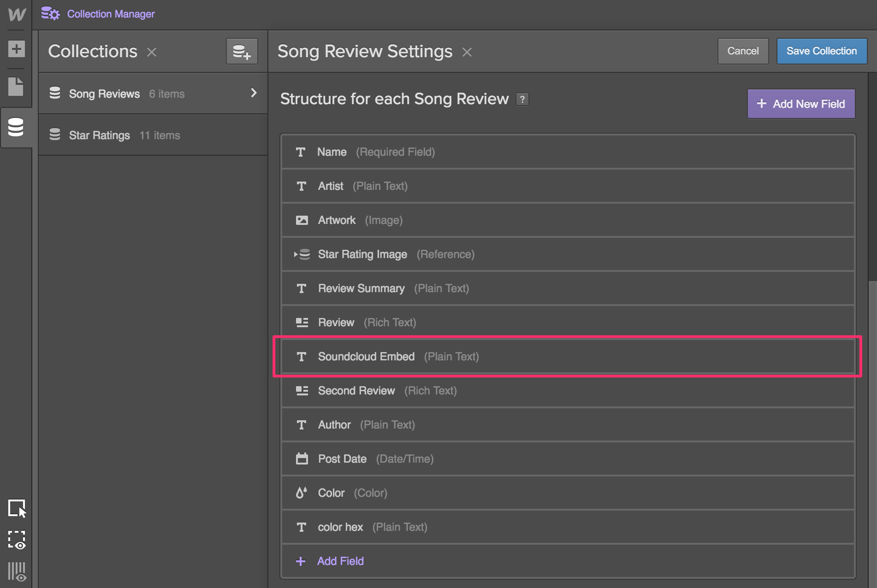
Task: Click the text T icon on the Artist row
Action: coord(302,186)
